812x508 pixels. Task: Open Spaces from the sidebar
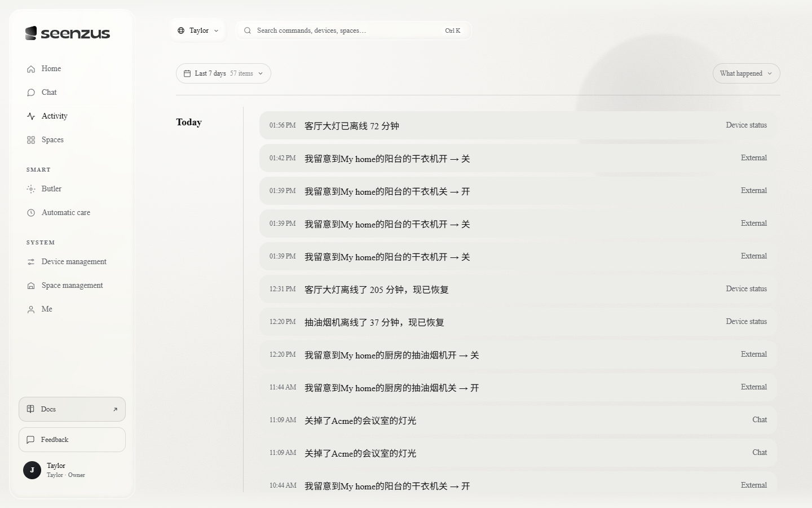click(x=72, y=140)
